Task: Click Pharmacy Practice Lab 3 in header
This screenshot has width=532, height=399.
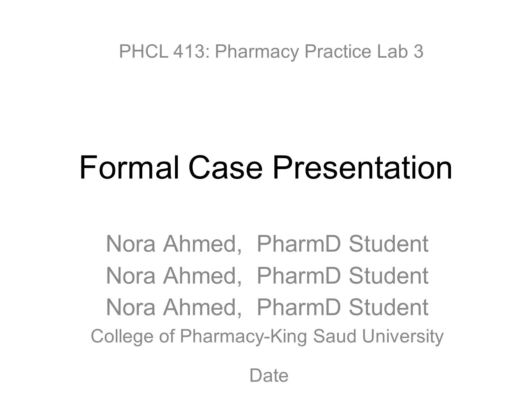Action: point(319,51)
